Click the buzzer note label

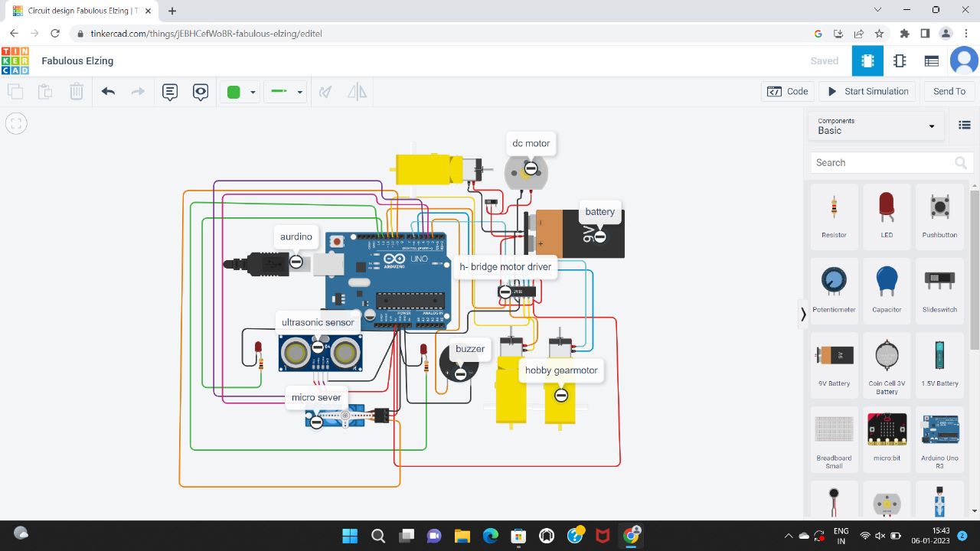tap(470, 349)
